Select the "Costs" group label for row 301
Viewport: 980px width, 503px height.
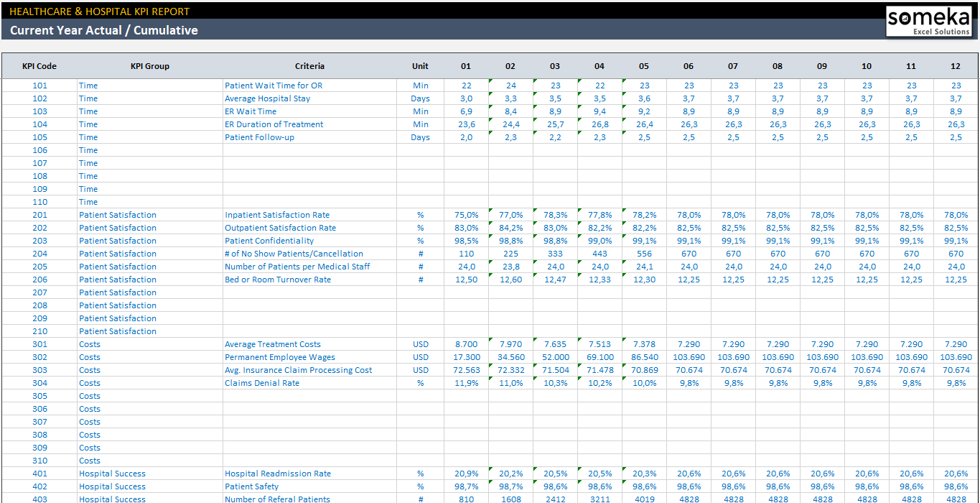coord(89,343)
